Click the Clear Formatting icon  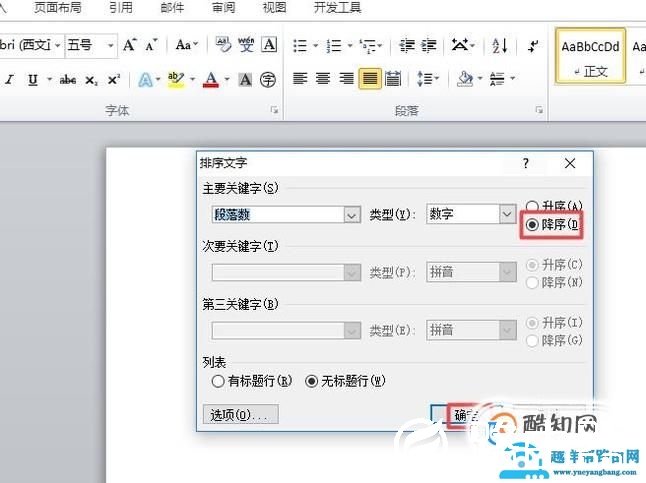pos(223,45)
